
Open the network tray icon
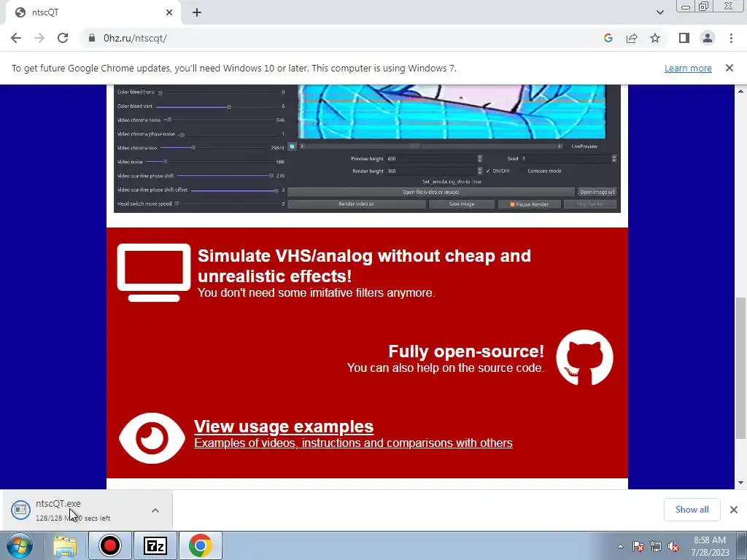[x=656, y=546]
